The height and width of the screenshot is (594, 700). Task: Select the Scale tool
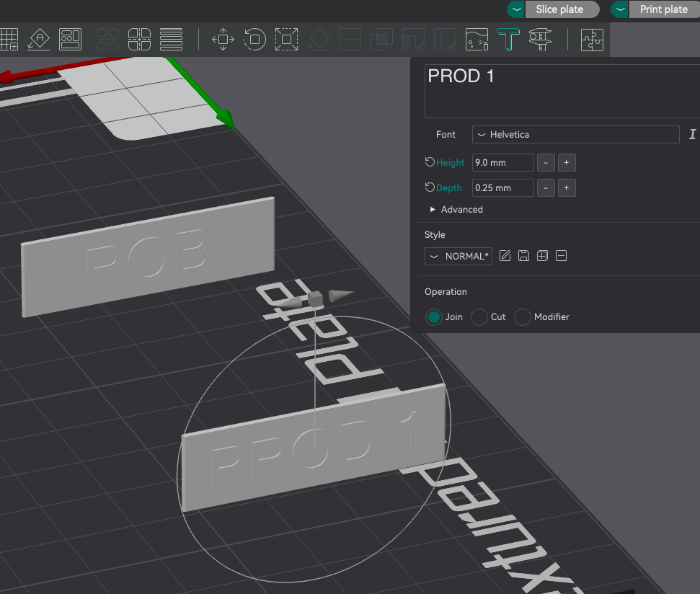[x=286, y=39]
